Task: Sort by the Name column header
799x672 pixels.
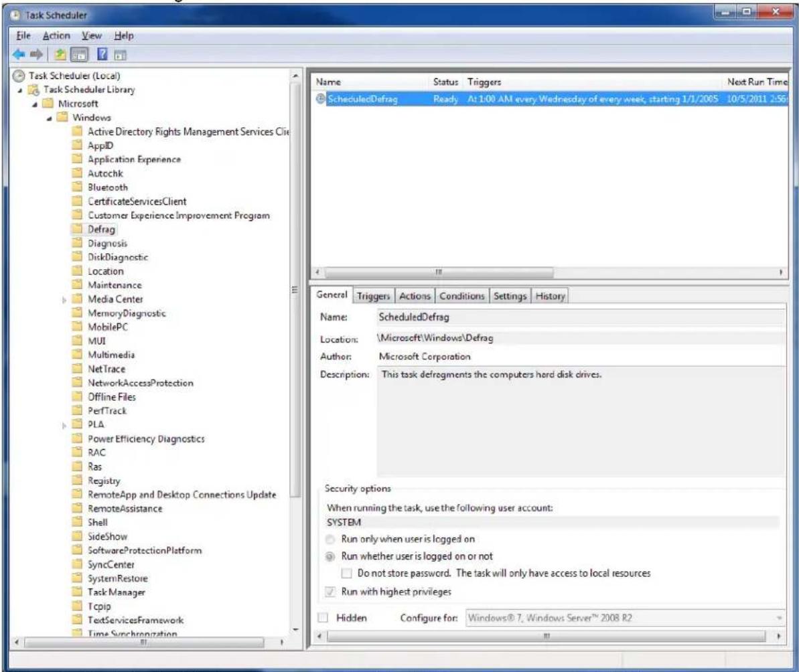Action: coord(370,82)
